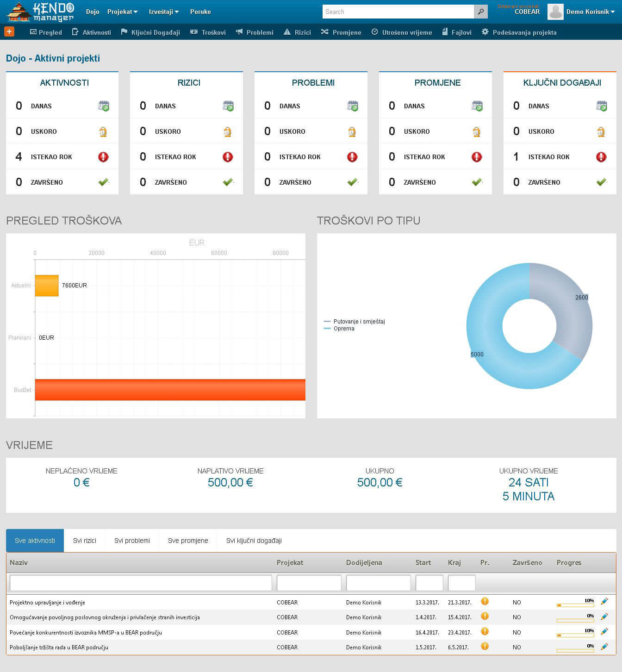Click calendar icon in Problemi Danas row

click(x=353, y=106)
